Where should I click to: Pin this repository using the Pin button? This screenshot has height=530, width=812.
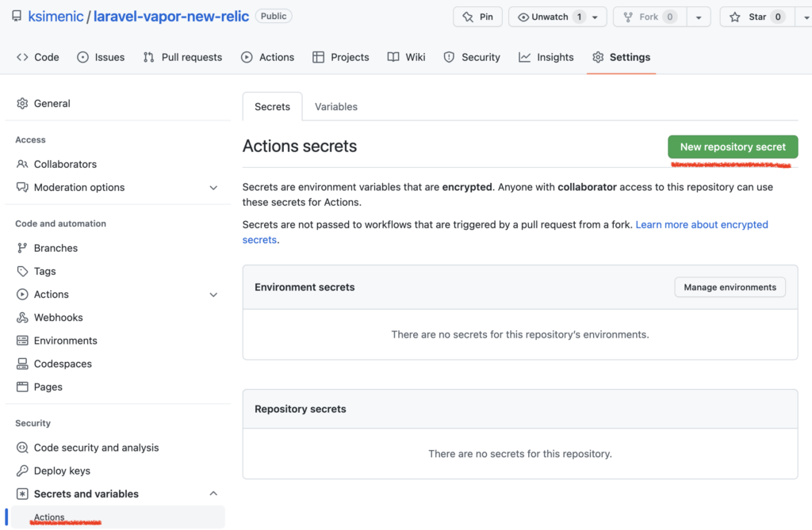click(x=477, y=17)
